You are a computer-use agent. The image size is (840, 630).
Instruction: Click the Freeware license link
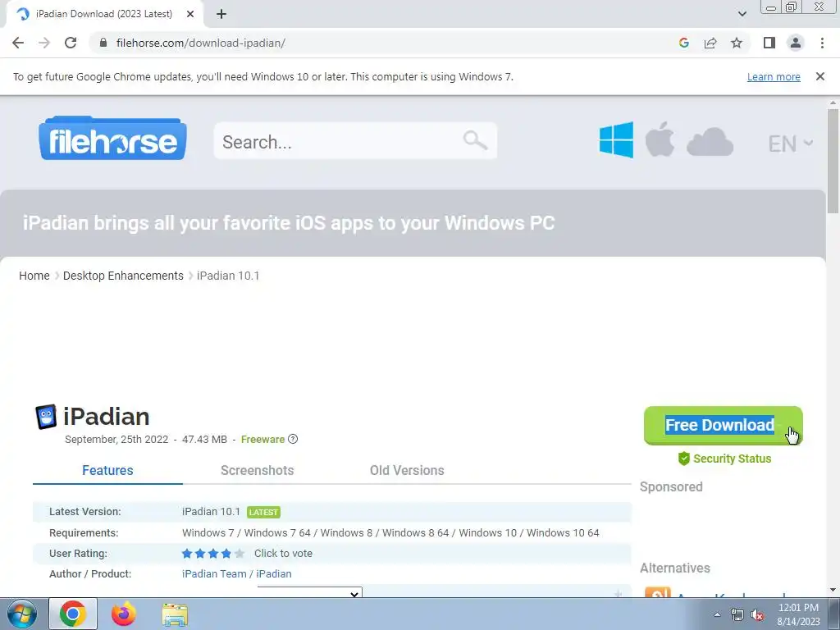pos(262,440)
